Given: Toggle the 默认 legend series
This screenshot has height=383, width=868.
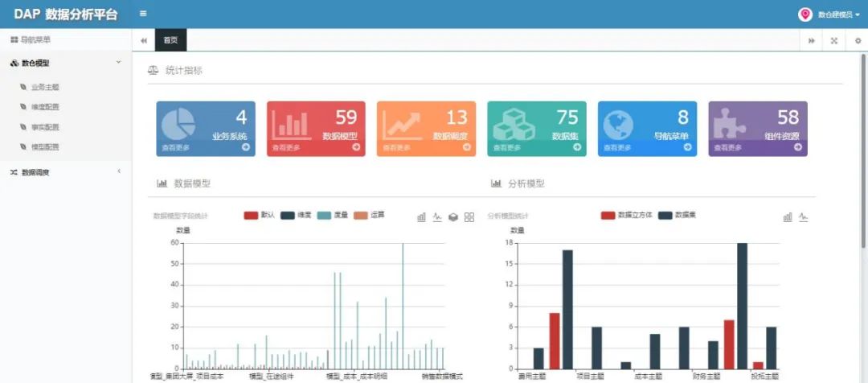Looking at the screenshot, I should click(259, 215).
